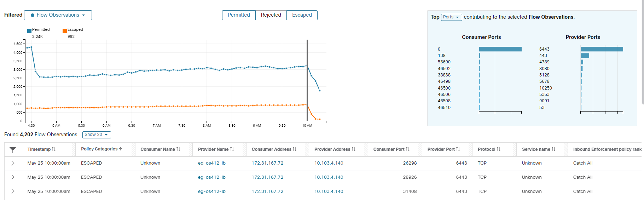Click the table filter funnel icon
The image size is (644, 200).
pos(13,150)
